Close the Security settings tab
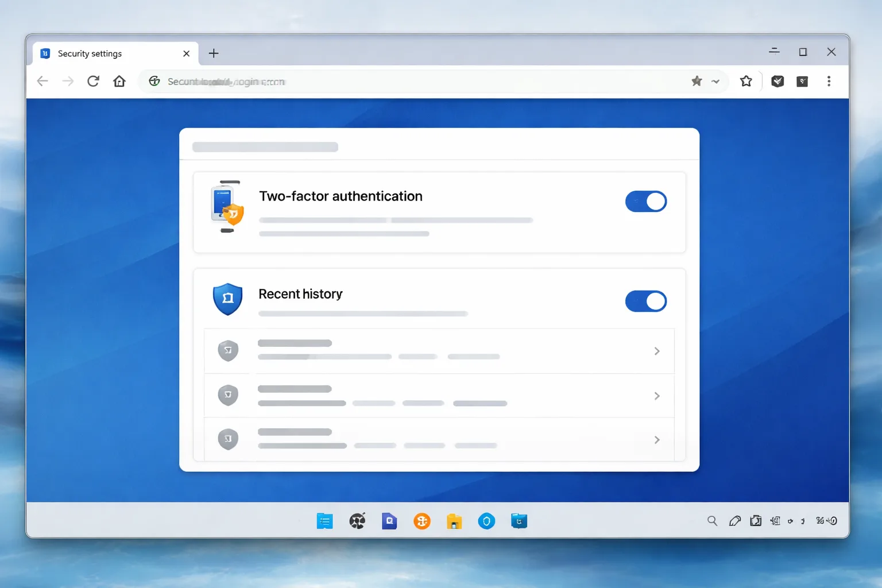The height and width of the screenshot is (588, 882). click(x=186, y=53)
